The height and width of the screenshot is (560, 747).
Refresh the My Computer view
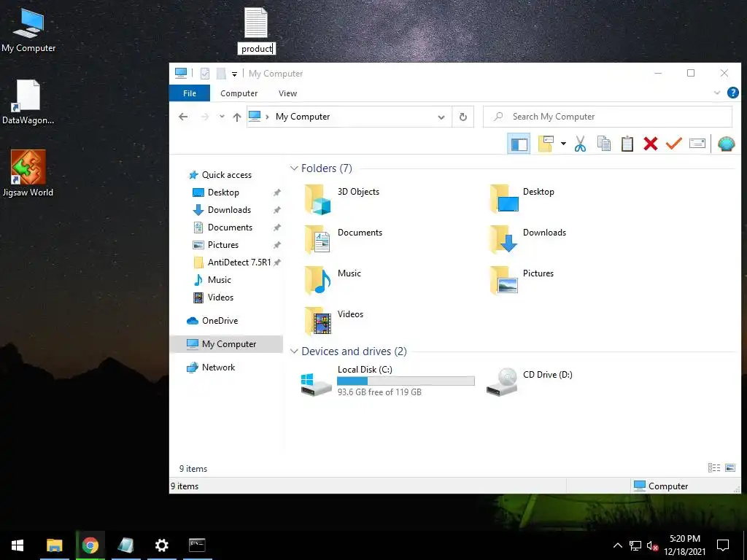[x=462, y=117]
